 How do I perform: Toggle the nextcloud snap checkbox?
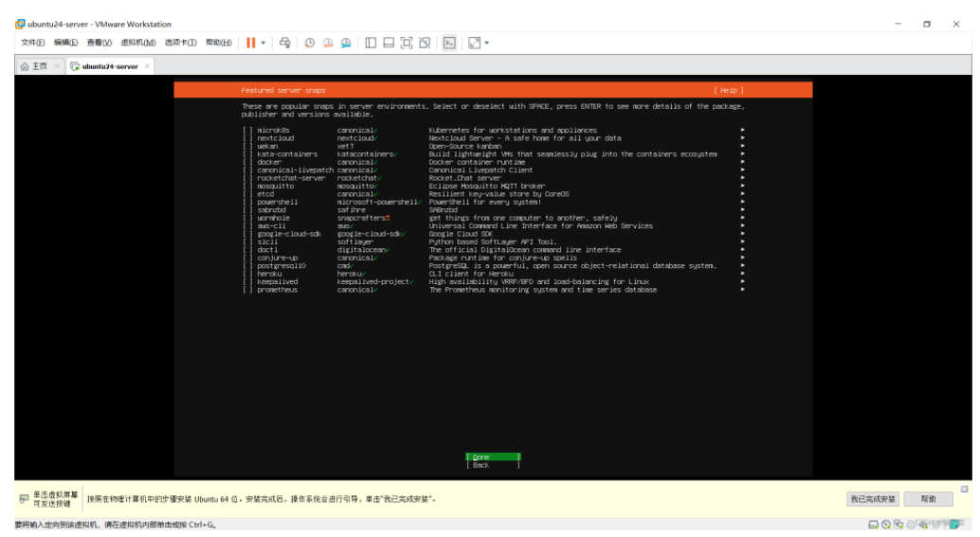(x=247, y=138)
